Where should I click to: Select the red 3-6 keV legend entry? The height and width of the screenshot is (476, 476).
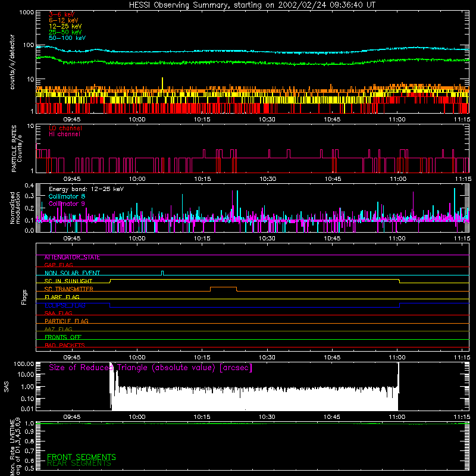point(62,14)
